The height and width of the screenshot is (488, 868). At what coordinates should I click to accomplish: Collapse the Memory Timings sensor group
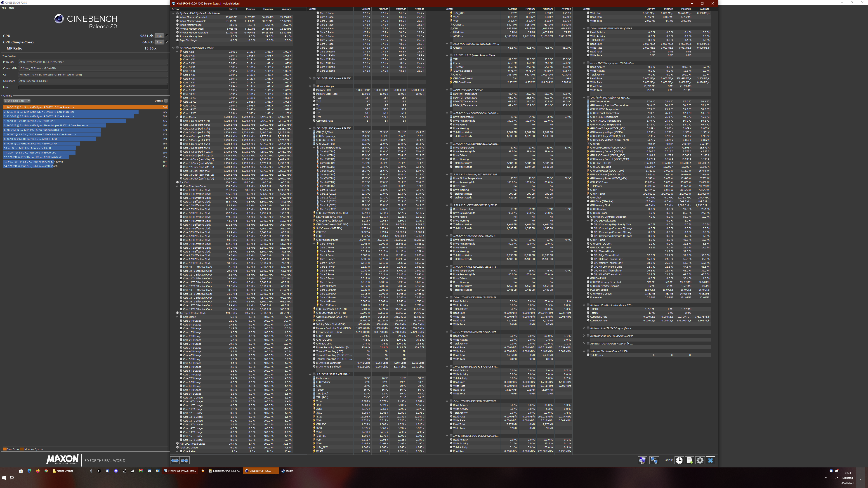(310, 86)
